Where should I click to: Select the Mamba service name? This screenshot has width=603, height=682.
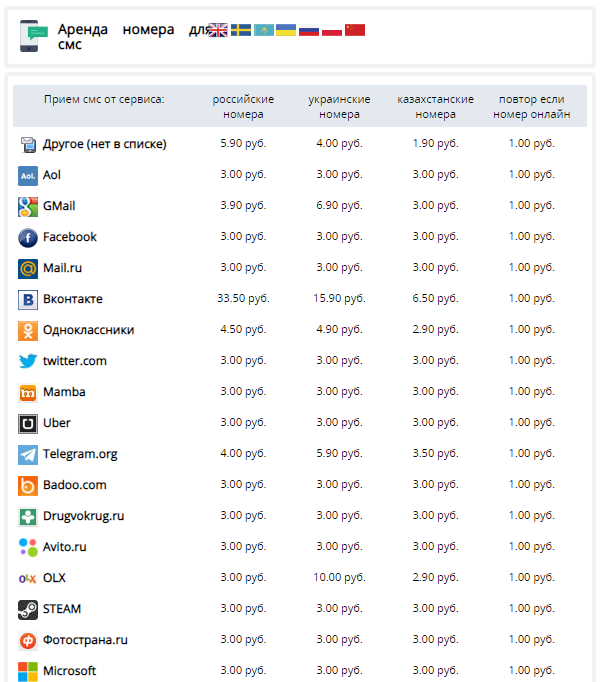pyautogui.click(x=64, y=392)
